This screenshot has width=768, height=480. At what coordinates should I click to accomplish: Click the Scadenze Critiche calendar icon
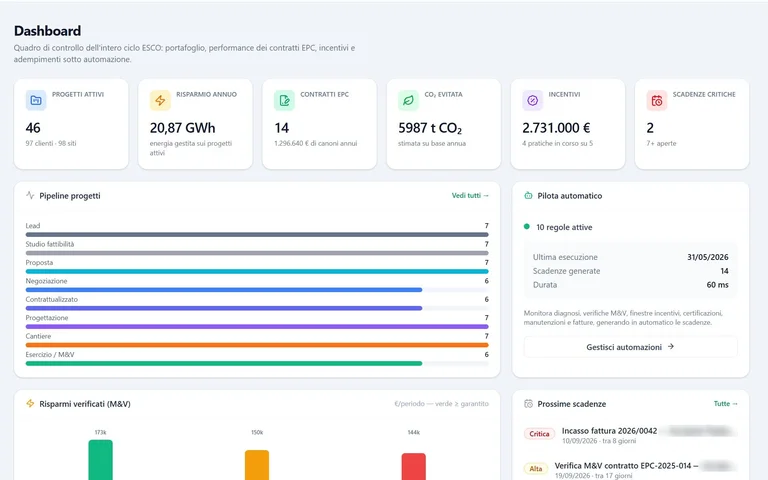(x=657, y=100)
